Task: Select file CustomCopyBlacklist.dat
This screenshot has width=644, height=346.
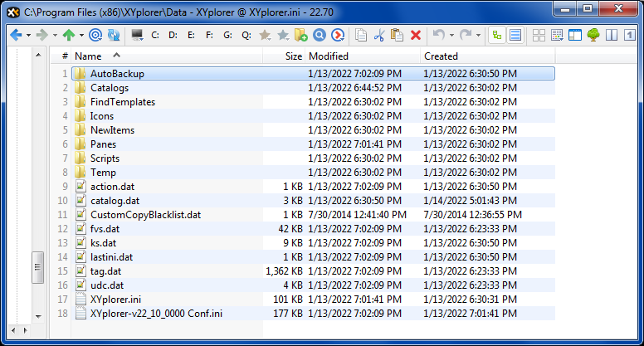Action: coord(145,215)
